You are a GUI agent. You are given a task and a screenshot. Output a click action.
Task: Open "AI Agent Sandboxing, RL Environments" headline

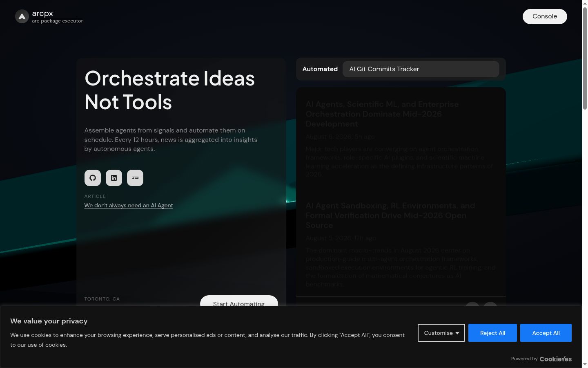pyautogui.click(x=390, y=215)
